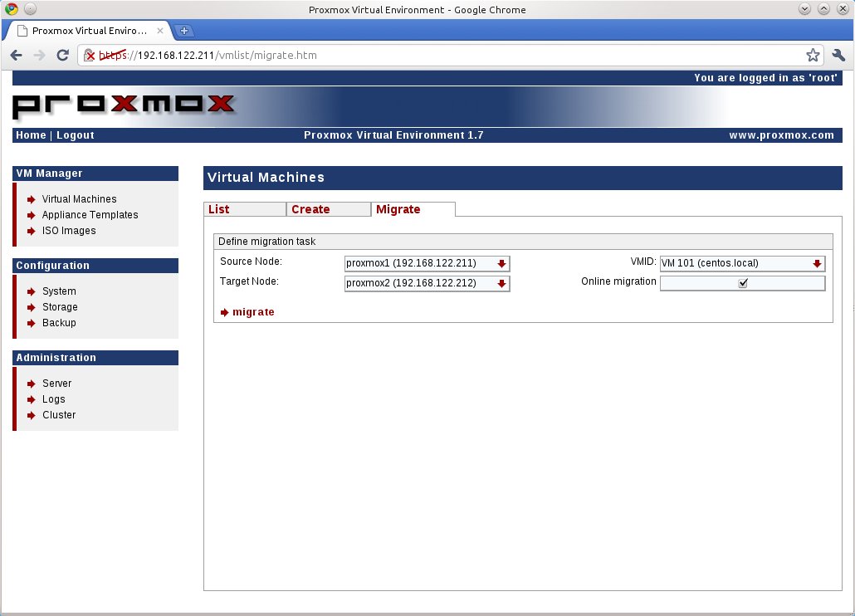The width and height of the screenshot is (855, 616).
Task: Click red arrow next to Backup
Action: [31, 323]
